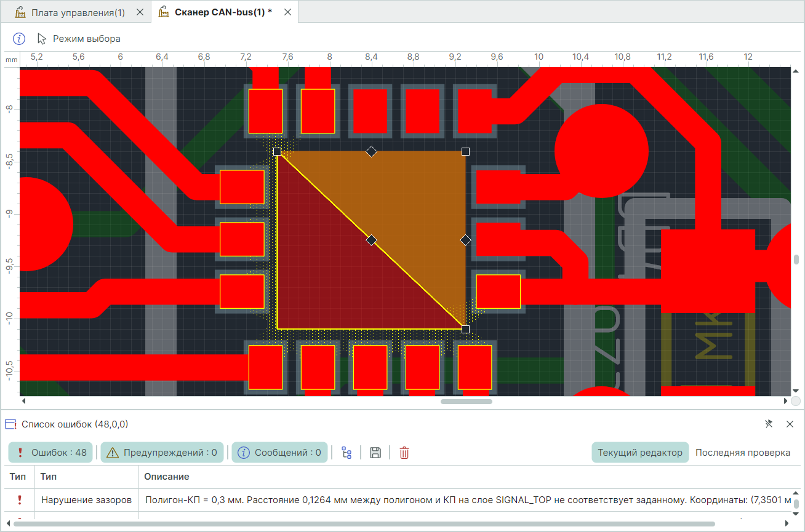Click the Описание column header
Image resolution: width=805 pixels, height=532 pixels.
point(166,477)
